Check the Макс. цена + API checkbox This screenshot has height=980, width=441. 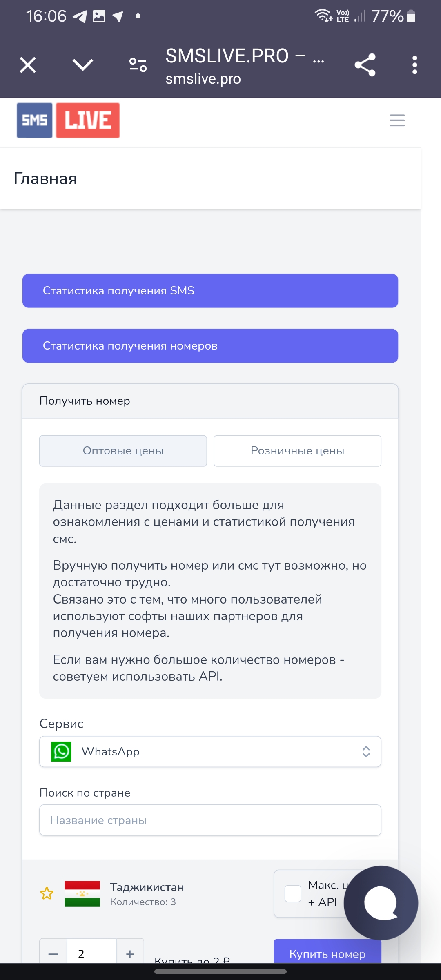[x=293, y=893]
